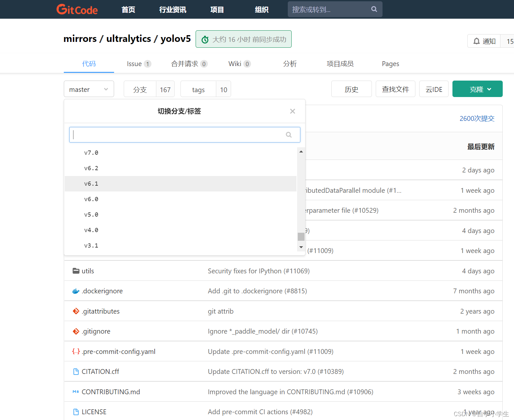This screenshot has height=420, width=514.
Task: Click the 历史 history button
Action: coord(352,89)
